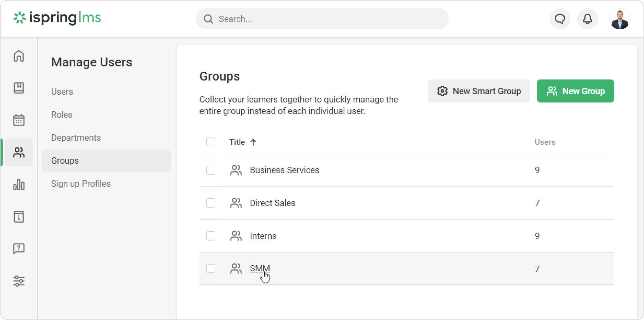Viewport: 644px width, 320px height.
Task: Sort groups by Title column arrow
Action: [253, 142]
